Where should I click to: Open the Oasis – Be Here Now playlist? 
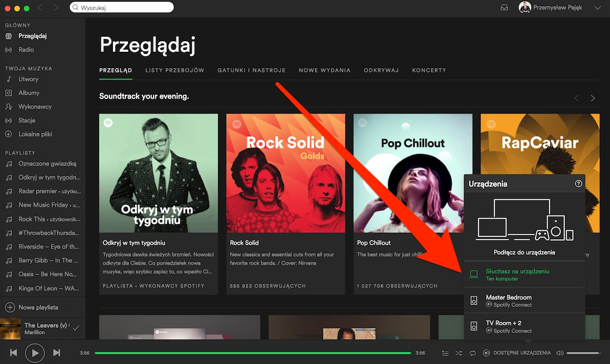pos(48,274)
